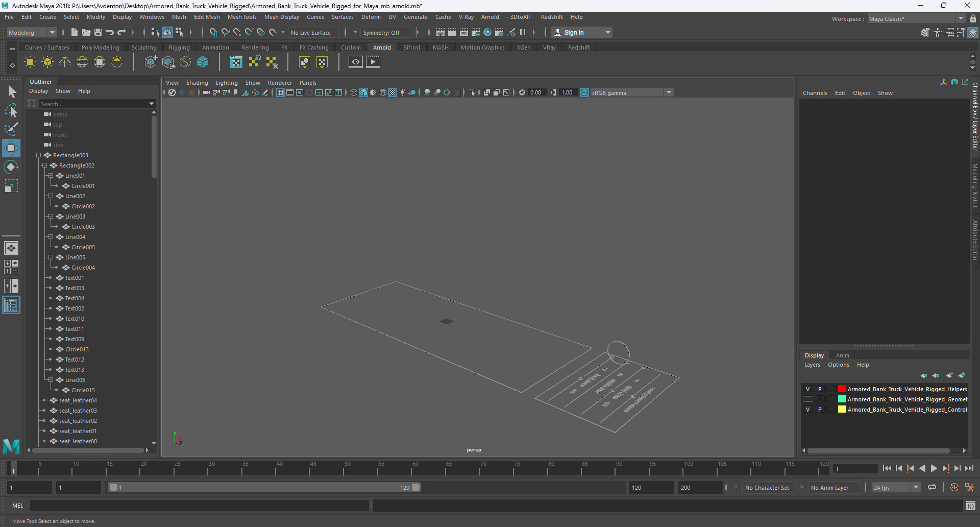
Task: Click the Undo arrow icon
Action: 110,32
